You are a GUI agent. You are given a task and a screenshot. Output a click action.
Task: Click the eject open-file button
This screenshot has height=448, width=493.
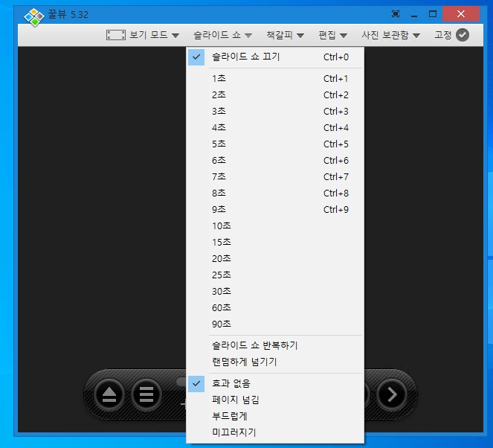point(109,394)
